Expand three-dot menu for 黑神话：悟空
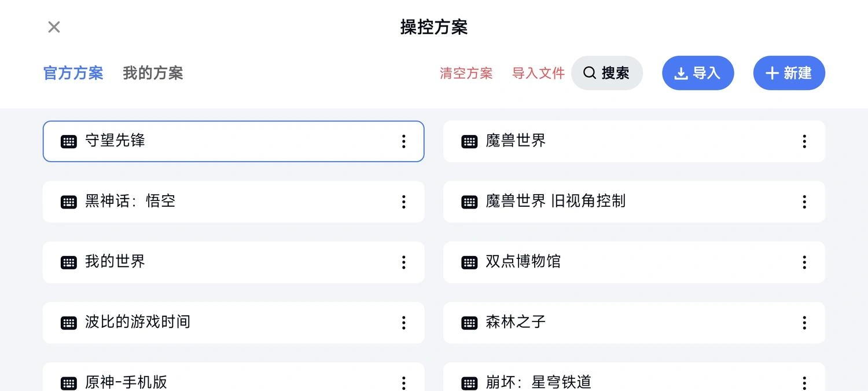868x391 pixels. (x=404, y=202)
